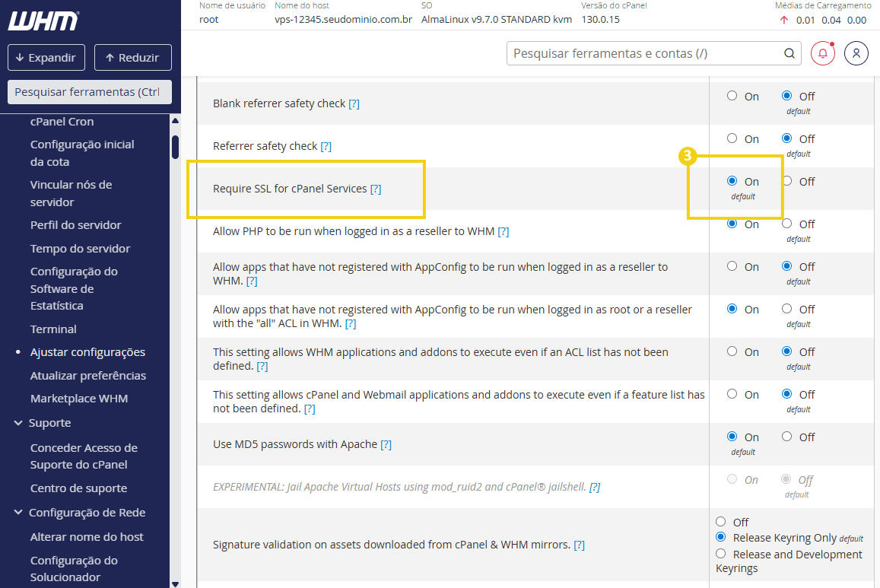Screen dimensions: 880x588
Task: Turn off Require SSL for cPanel Services
Action: (786, 182)
